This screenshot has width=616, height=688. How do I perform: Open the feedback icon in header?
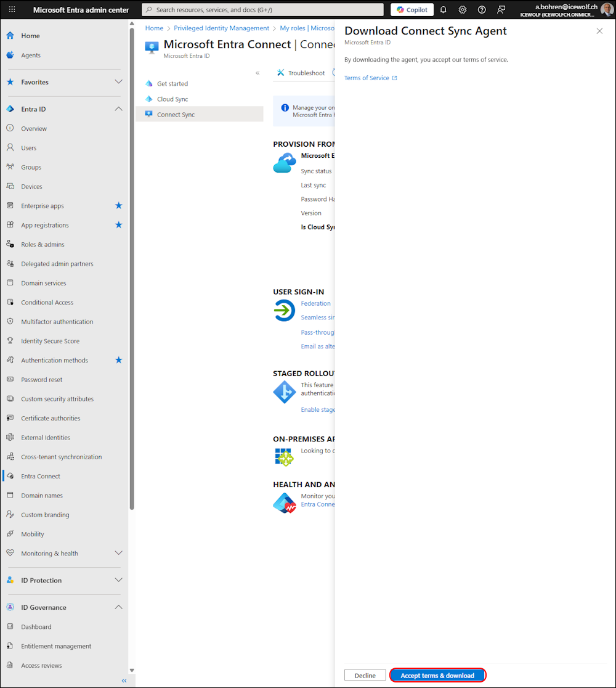(x=501, y=10)
